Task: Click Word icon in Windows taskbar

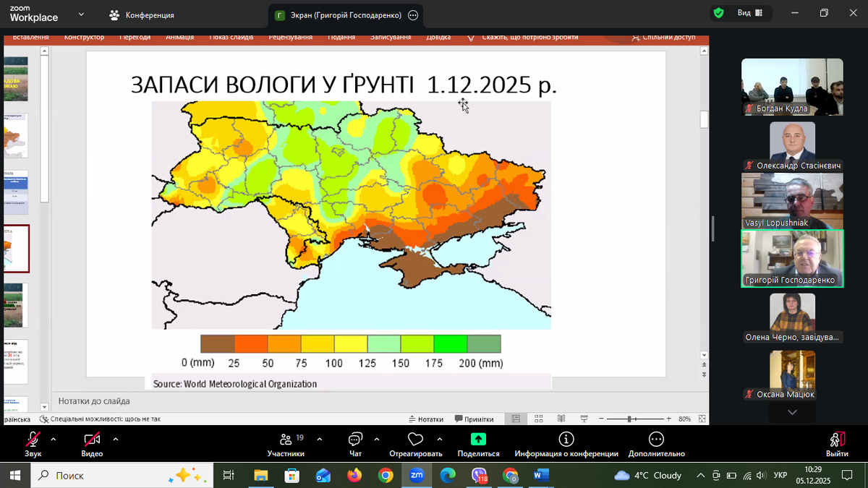Action: tap(541, 475)
